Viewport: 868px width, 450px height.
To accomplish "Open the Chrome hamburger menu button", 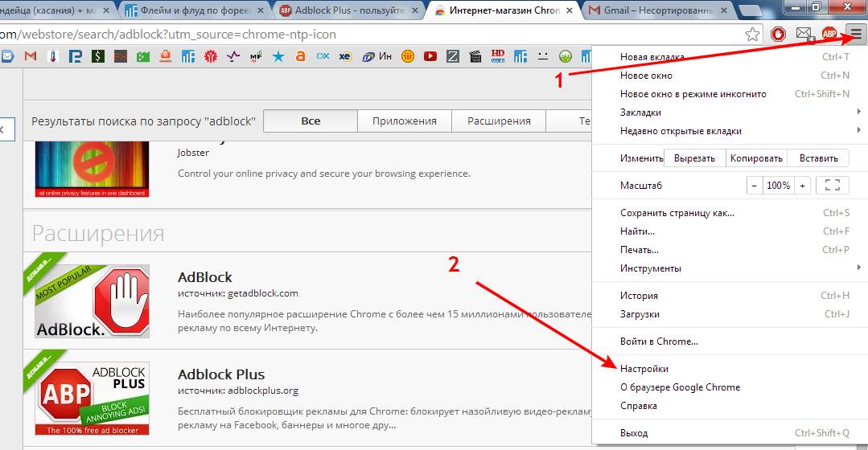I will 857,35.
